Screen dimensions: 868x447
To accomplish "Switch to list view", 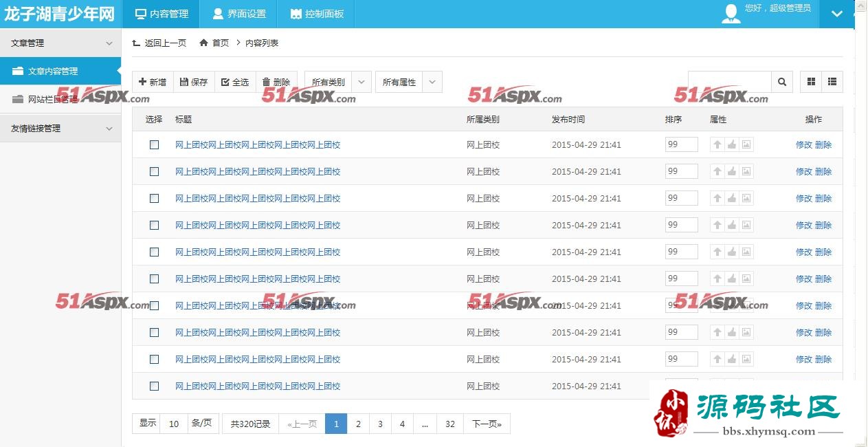I will 832,82.
